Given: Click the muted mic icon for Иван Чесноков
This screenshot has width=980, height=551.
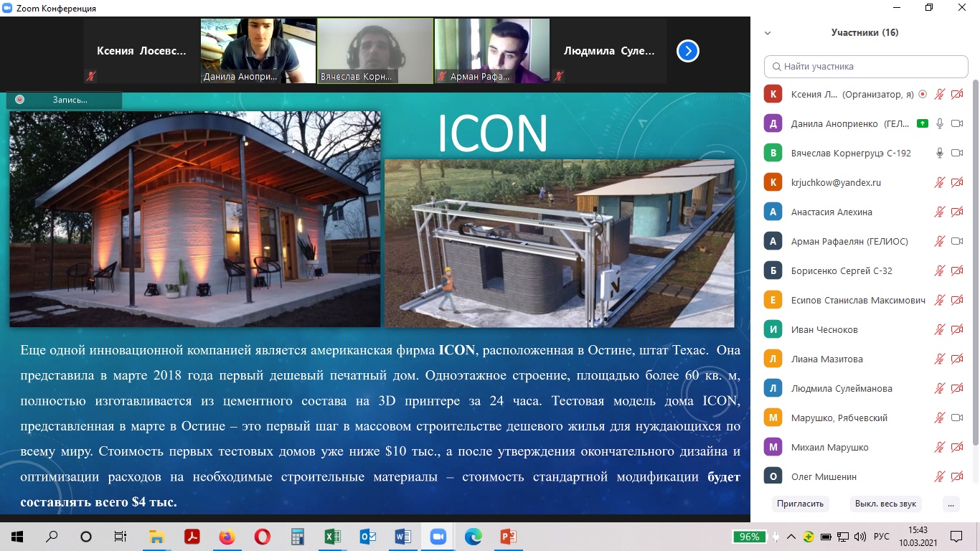Looking at the screenshot, I should click(x=939, y=329).
